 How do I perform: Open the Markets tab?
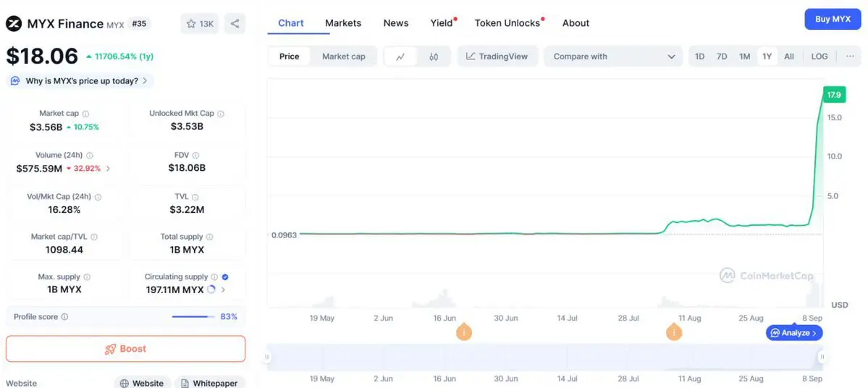click(343, 23)
